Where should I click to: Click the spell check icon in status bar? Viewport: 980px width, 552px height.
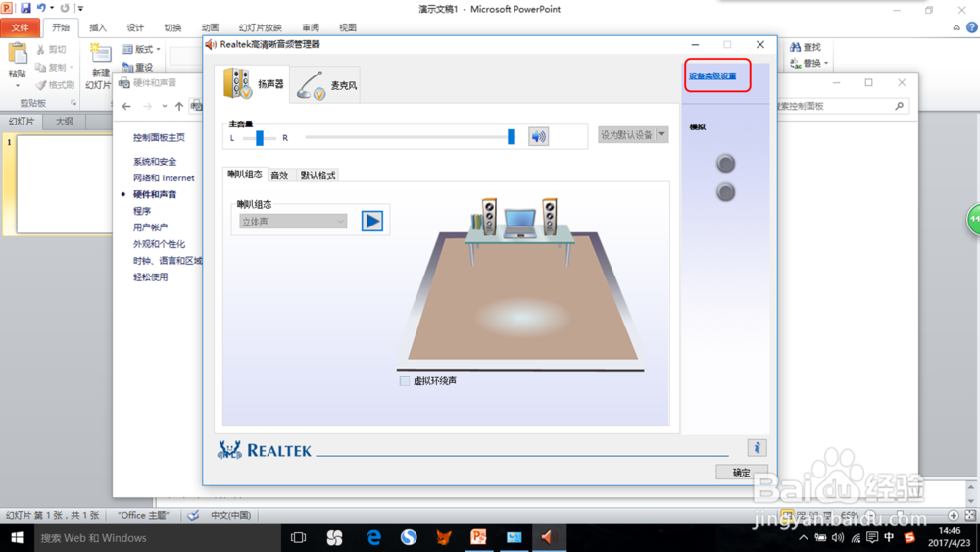pos(194,515)
